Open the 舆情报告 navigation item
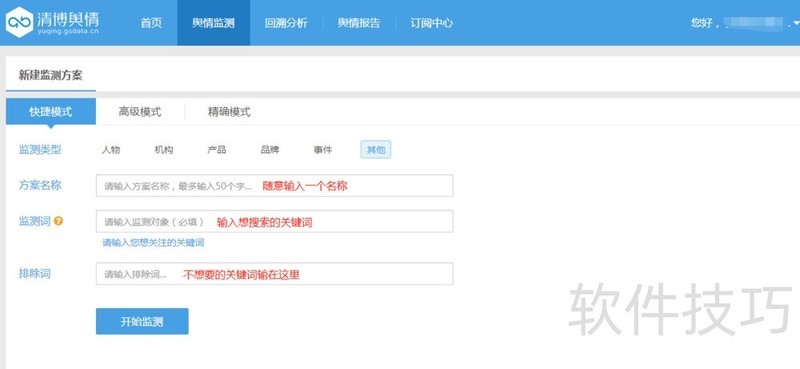This screenshot has width=800, height=369. coord(359,23)
